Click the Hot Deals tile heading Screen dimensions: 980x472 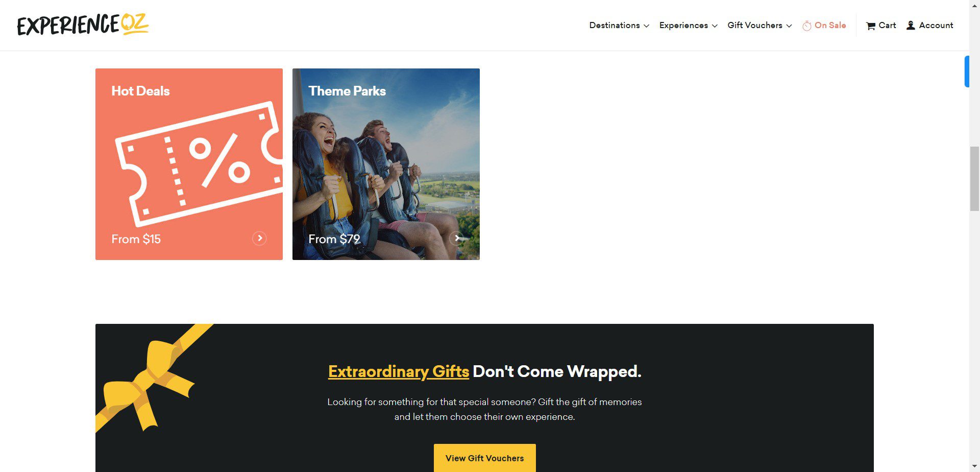click(140, 91)
